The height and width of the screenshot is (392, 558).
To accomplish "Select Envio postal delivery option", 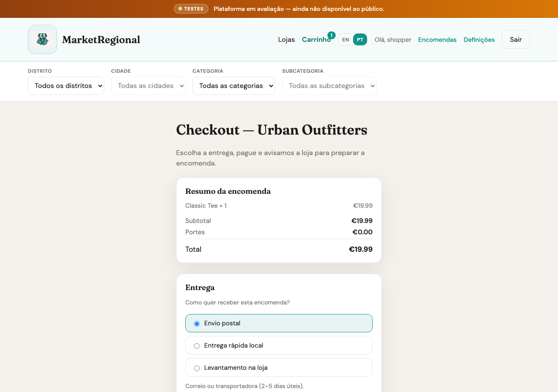I will click(279, 323).
